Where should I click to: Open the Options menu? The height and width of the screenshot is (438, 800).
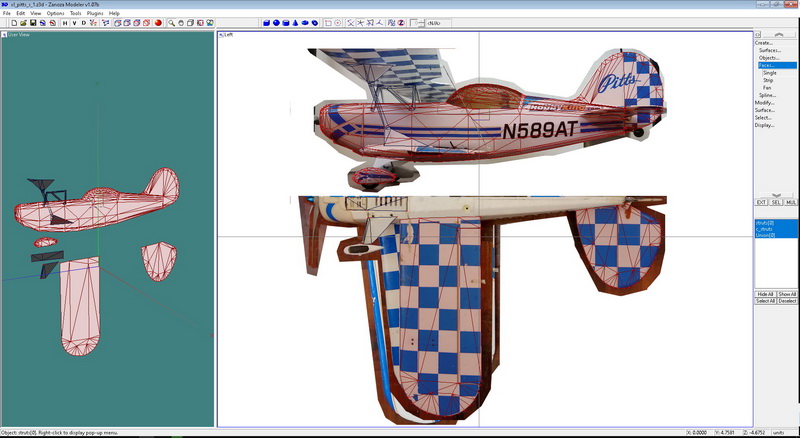point(54,13)
